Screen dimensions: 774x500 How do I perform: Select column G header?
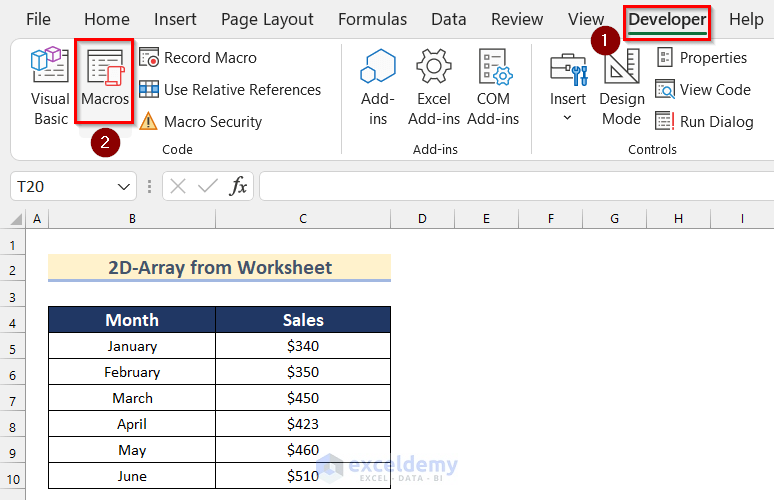point(615,219)
